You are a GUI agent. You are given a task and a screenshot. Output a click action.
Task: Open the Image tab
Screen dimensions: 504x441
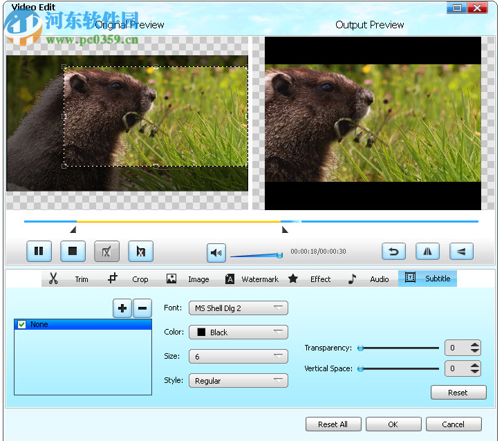pos(198,279)
